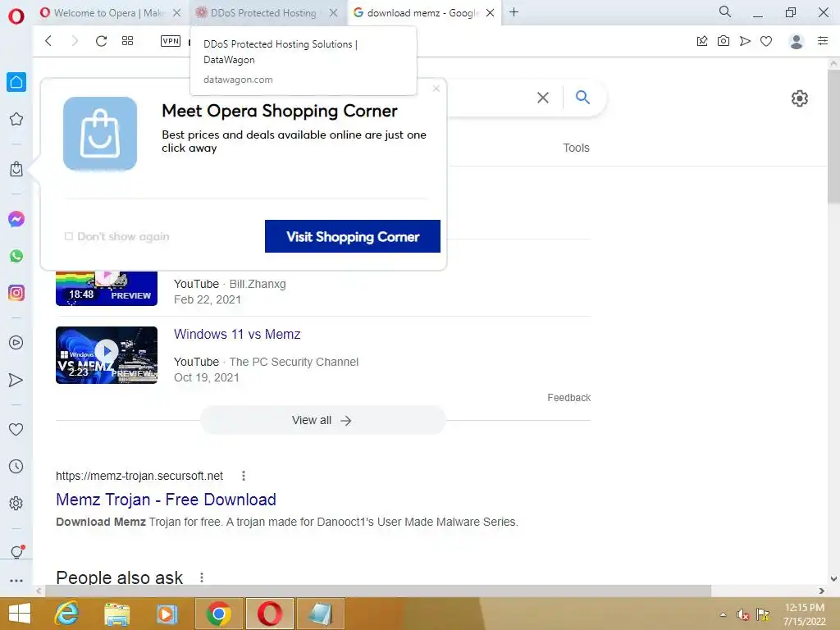The height and width of the screenshot is (630, 840).
Task: Open Google Chrome from the taskbar
Action: [218, 614]
